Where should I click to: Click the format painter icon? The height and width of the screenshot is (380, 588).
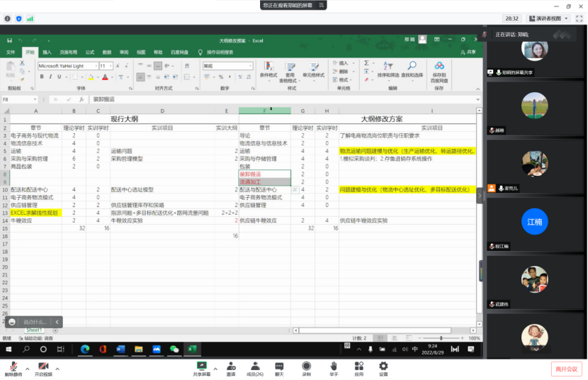click(x=22, y=79)
